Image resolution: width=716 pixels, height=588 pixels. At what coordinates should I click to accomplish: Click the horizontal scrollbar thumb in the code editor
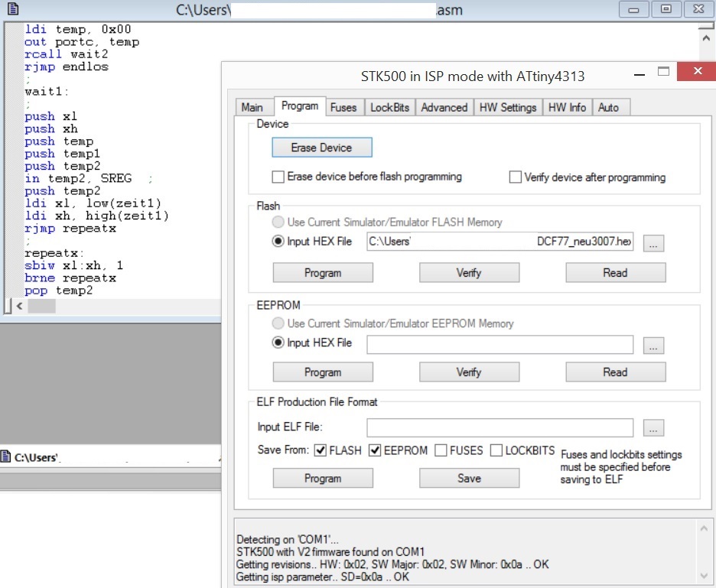42,306
